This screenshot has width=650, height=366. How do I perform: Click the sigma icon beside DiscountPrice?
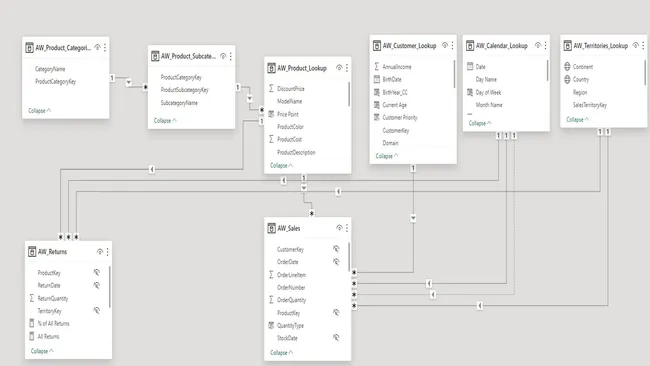pyautogui.click(x=271, y=88)
